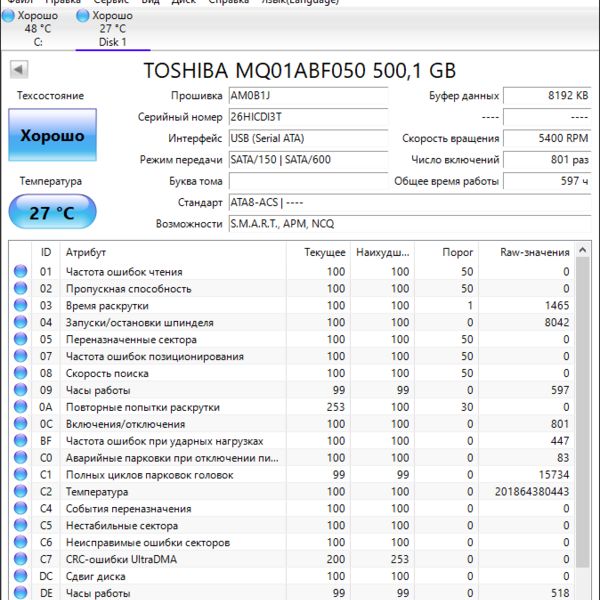This screenshot has width=600, height=600.
Task: Click the Серийный номер field 26HICDI3T
Action: 308,117
